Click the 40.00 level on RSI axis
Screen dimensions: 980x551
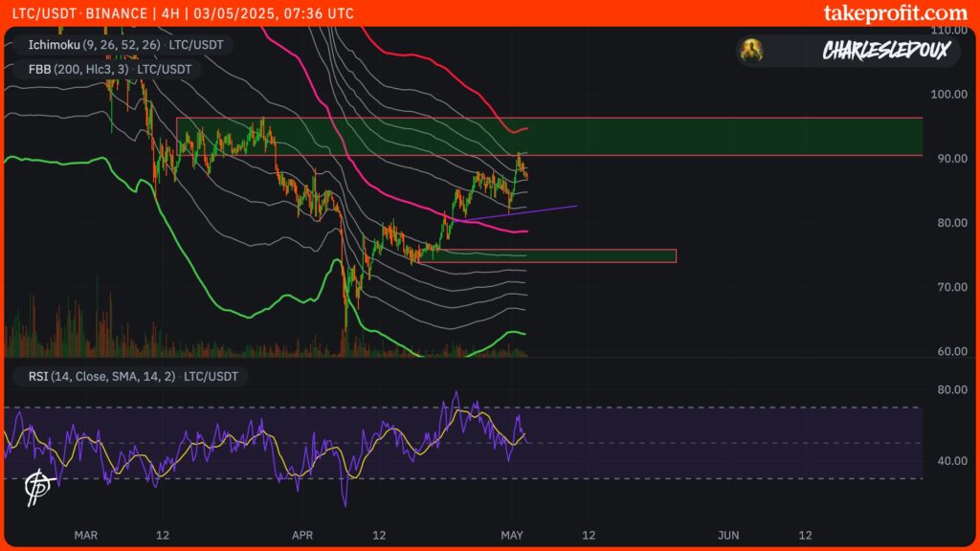(x=948, y=461)
